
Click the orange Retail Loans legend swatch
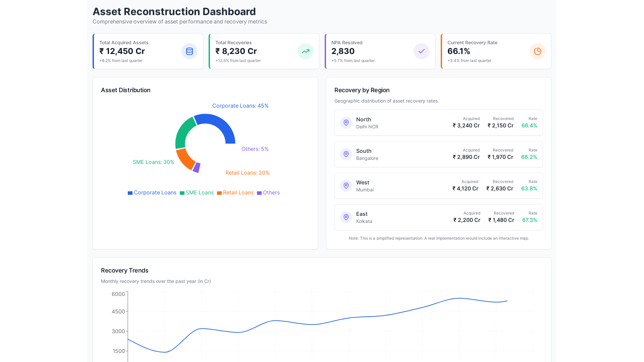(219, 193)
